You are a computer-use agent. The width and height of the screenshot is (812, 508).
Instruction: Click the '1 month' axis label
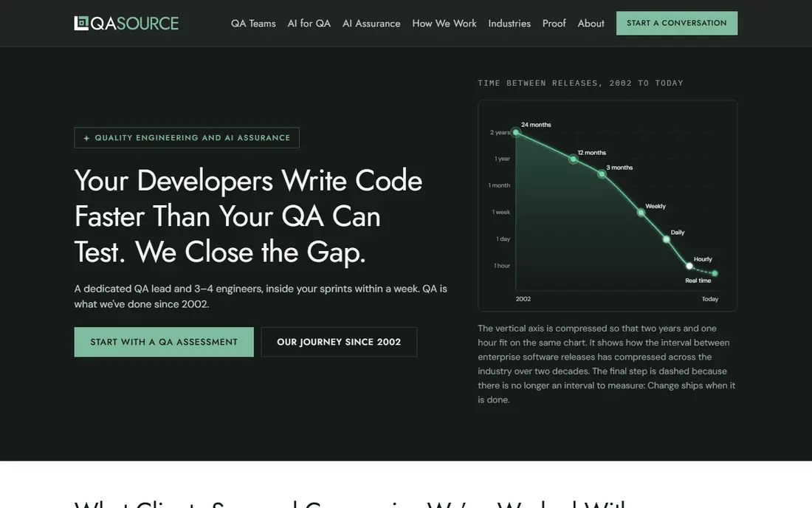coord(499,185)
